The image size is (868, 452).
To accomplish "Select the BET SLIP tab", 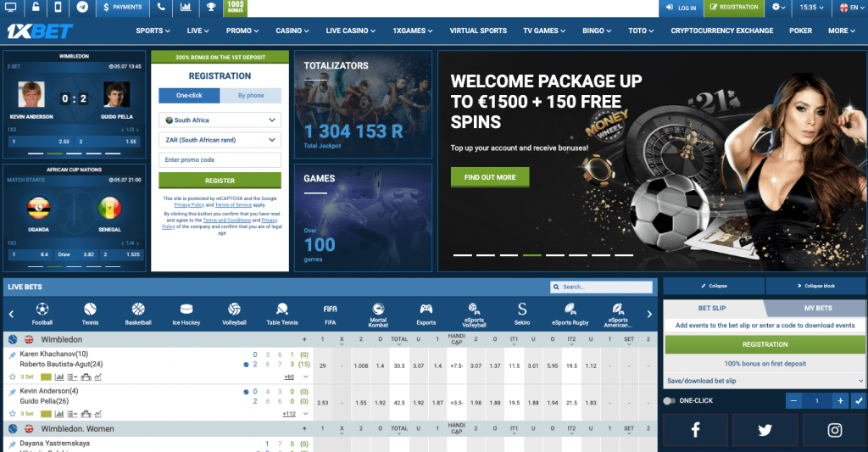I will (712, 308).
